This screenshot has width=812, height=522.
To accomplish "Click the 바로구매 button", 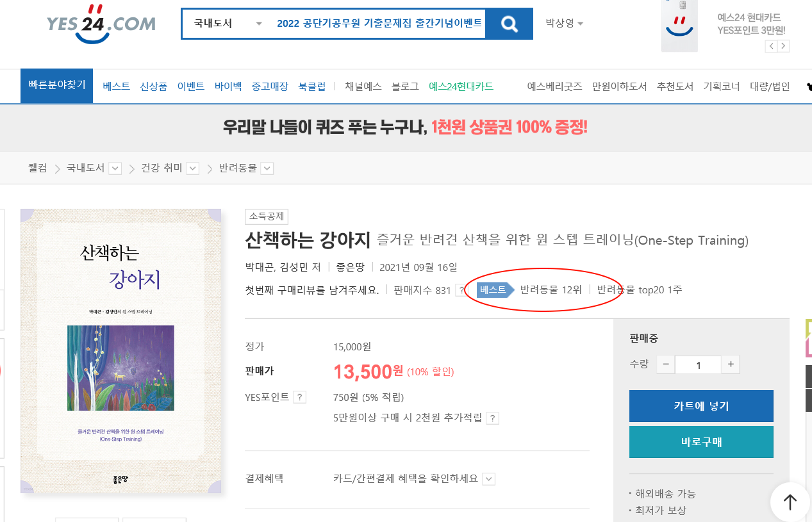I will (x=701, y=442).
